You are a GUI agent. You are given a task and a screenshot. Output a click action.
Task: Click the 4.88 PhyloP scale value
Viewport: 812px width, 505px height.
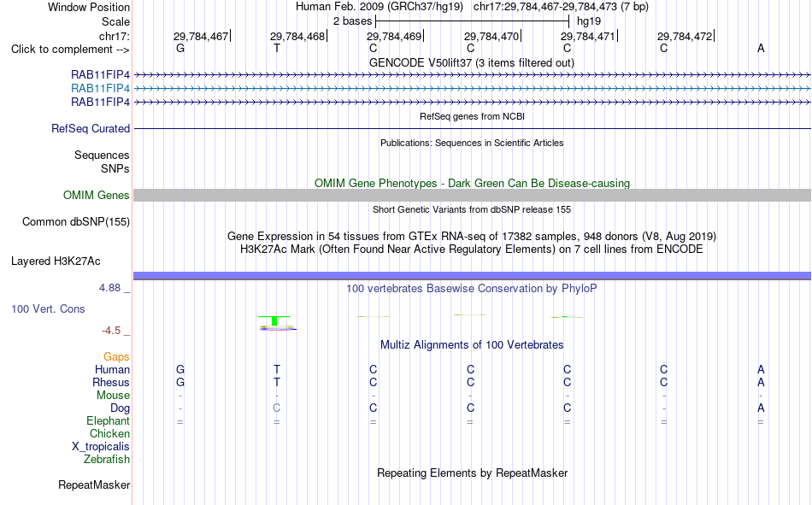point(109,288)
